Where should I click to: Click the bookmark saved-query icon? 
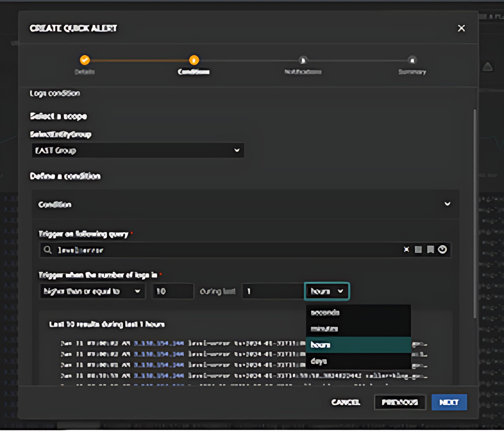(x=430, y=249)
